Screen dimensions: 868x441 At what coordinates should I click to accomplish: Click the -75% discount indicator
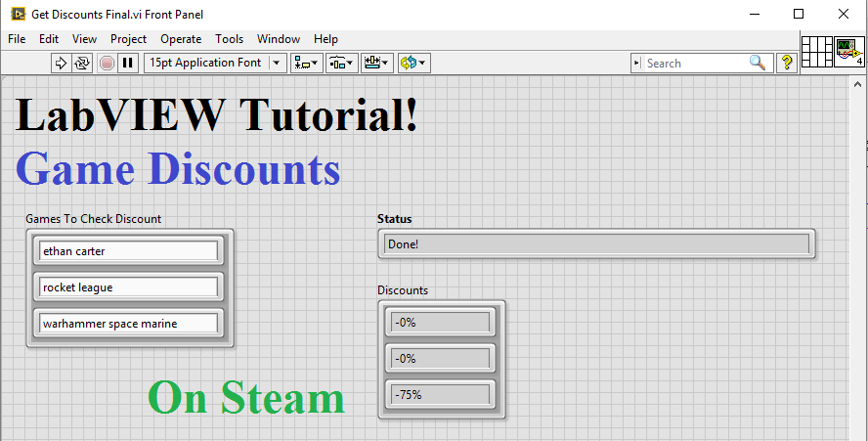(440, 394)
